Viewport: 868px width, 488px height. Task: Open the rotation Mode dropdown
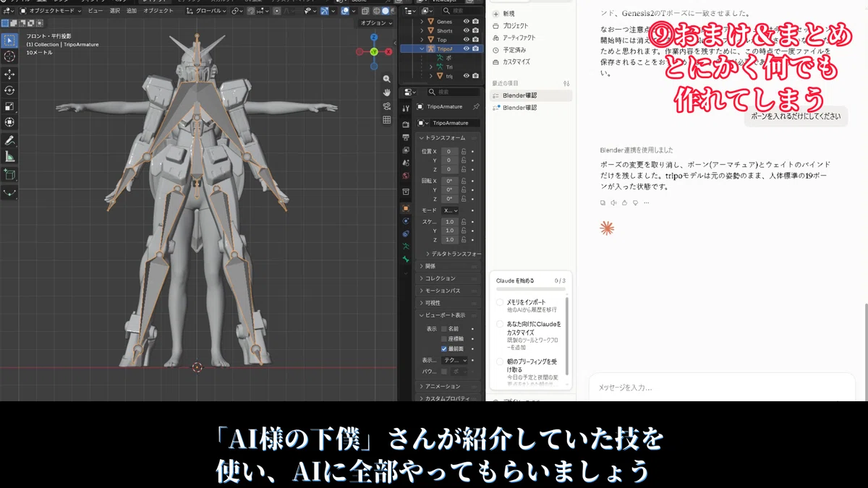451,210
